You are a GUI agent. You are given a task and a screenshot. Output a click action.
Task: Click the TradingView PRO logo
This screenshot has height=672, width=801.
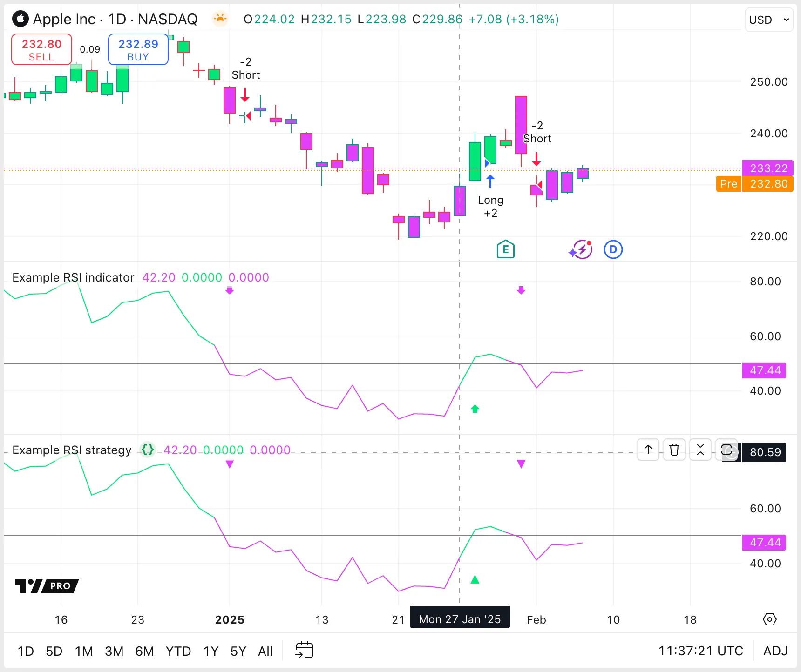pyautogui.click(x=47, y=585)
